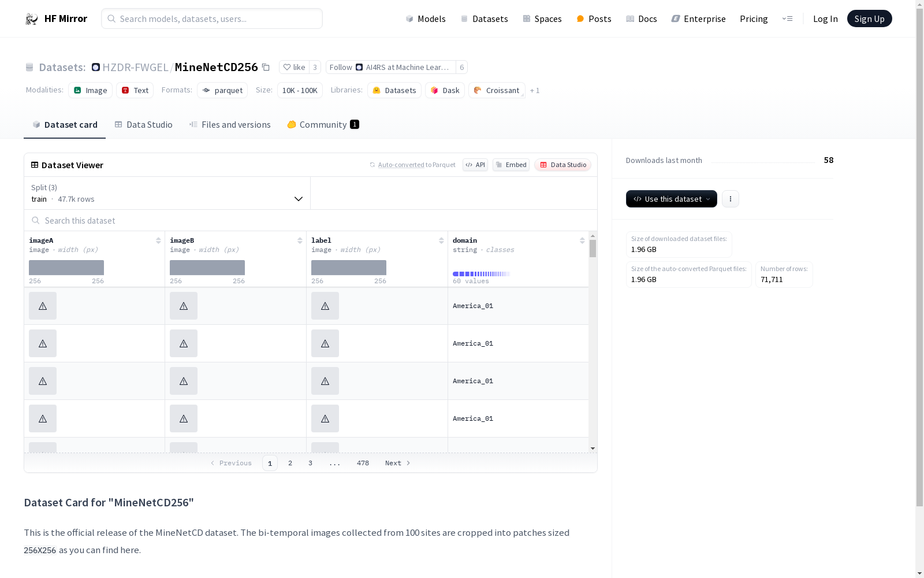This screenshot has height=578, width=924.
Task: Switch to Data Studio tab
Action: click(143, 124)
